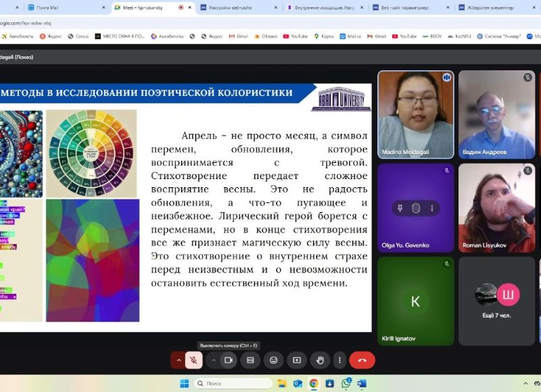Show the 7 more participants tile
Viewport: 541px width, 392px height.
496,300
